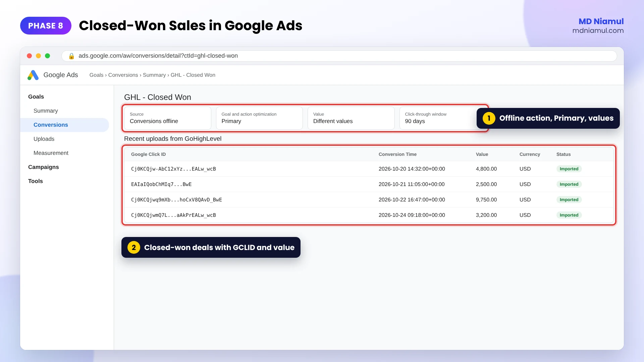This screenshot has height=362, width=644.
Task: Click the green maximize window dot
Action: (48, 56)
